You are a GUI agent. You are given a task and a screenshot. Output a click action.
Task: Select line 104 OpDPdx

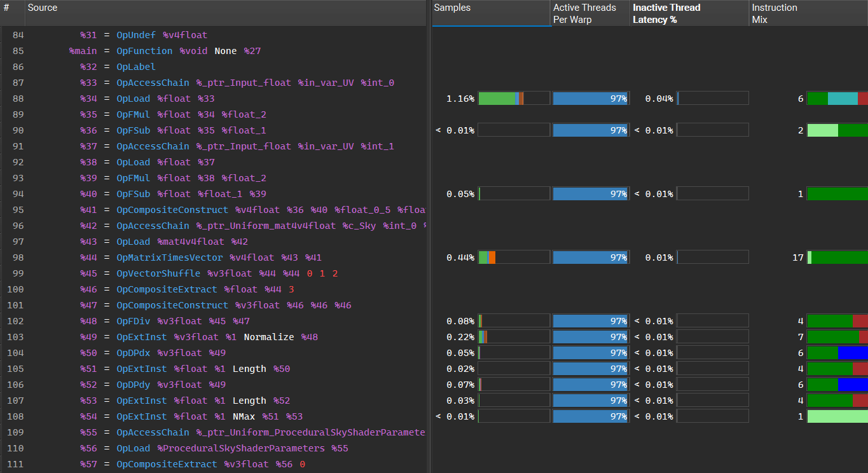click(x=213, y=353)
